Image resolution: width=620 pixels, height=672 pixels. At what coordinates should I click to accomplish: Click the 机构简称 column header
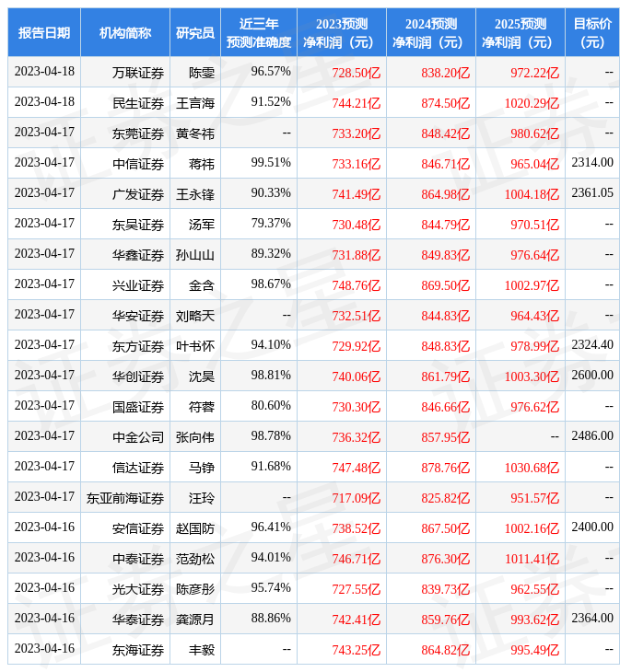tap(125, 32)
